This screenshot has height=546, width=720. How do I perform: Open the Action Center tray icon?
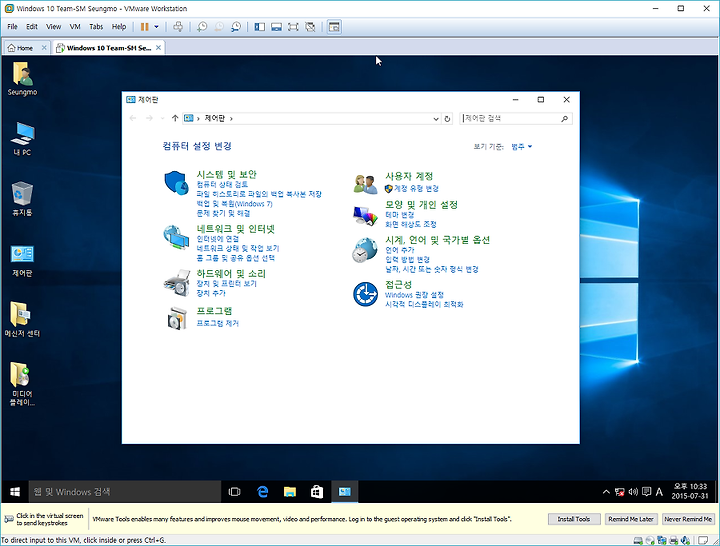point(647,492)
